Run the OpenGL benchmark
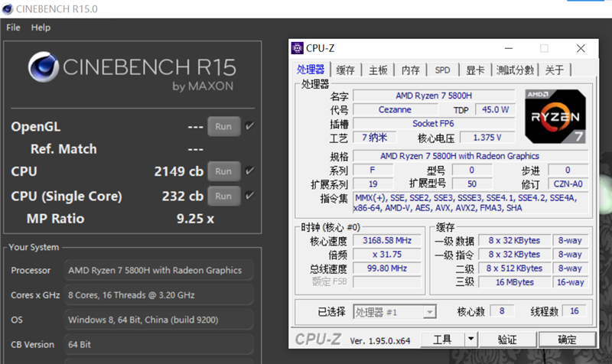 [x=223, y=126]
